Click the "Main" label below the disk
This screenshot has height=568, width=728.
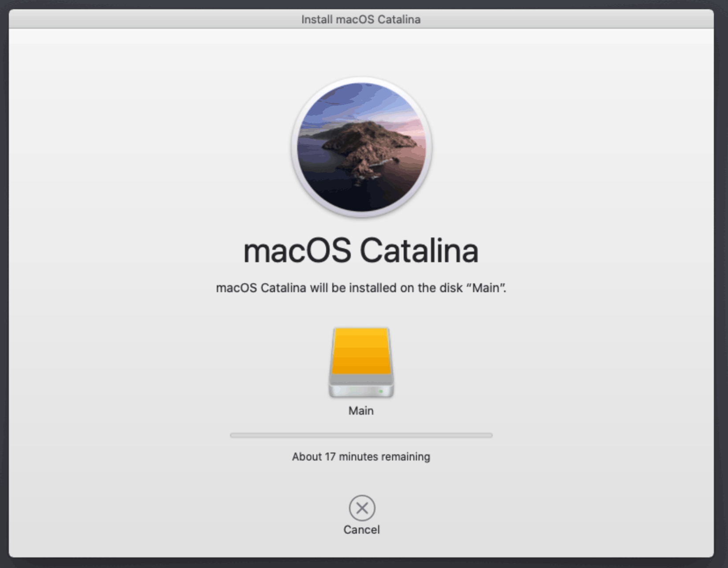361,411
